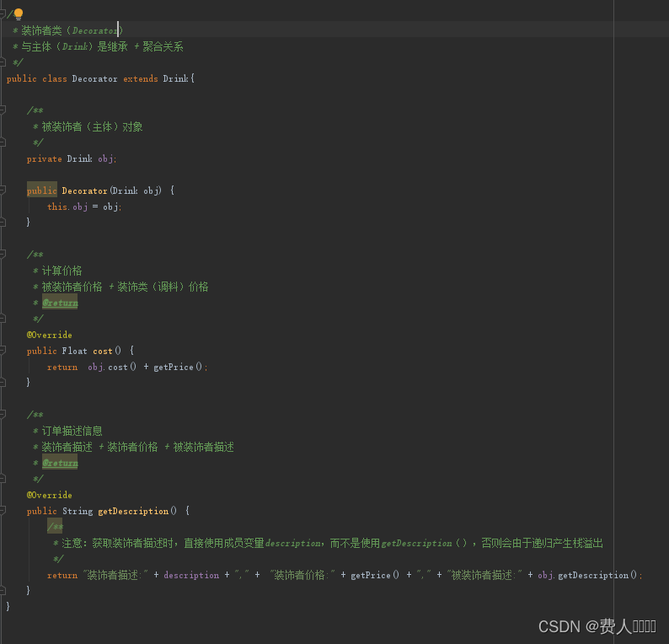Click the String return type
Screen dimensions: 669x644
(78, 511)
